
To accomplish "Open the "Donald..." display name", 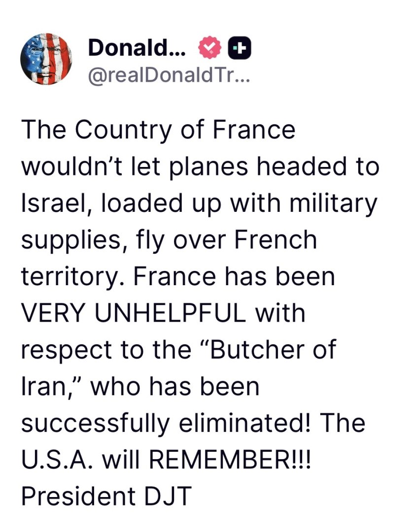I will [136, 48].
